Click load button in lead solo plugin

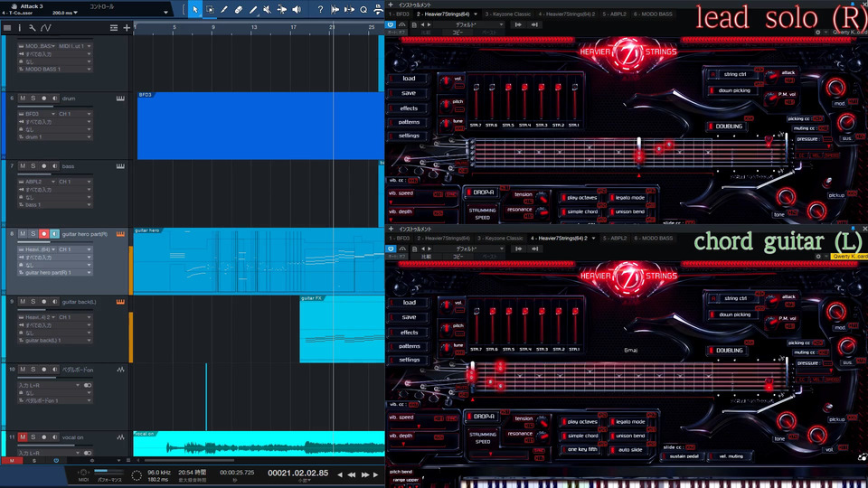click(x=409, y=79)
